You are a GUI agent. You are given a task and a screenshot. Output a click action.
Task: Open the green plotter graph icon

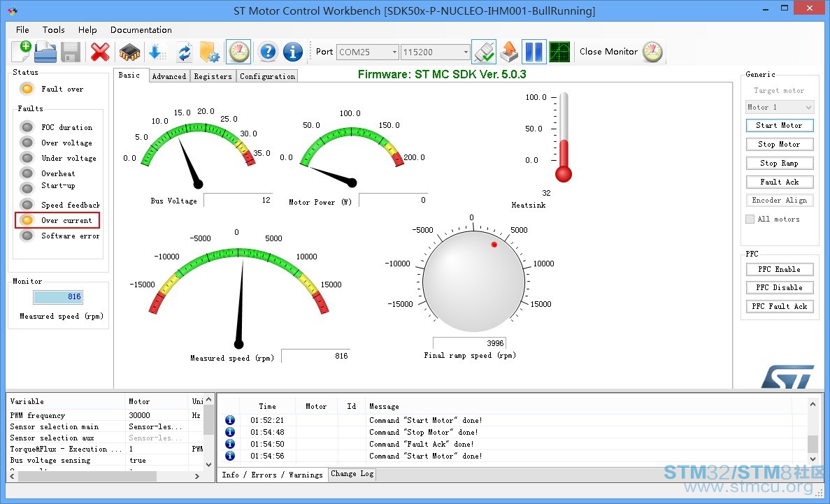(x=559, y=52)
